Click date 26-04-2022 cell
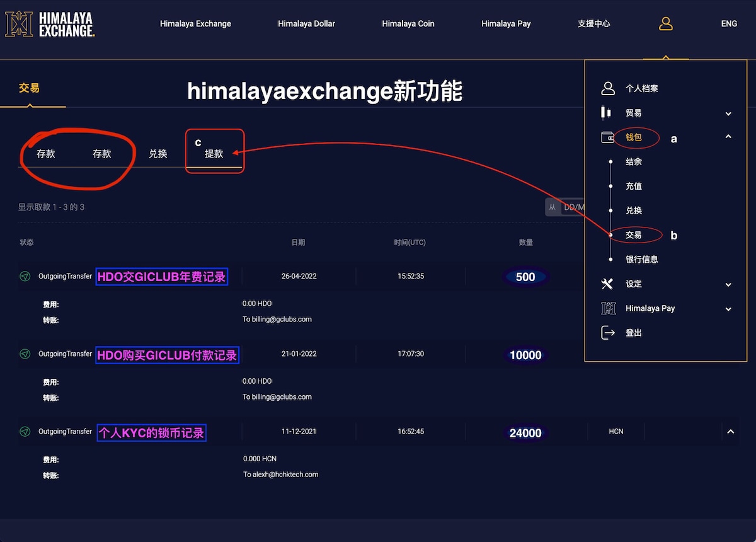 (299, 276)
